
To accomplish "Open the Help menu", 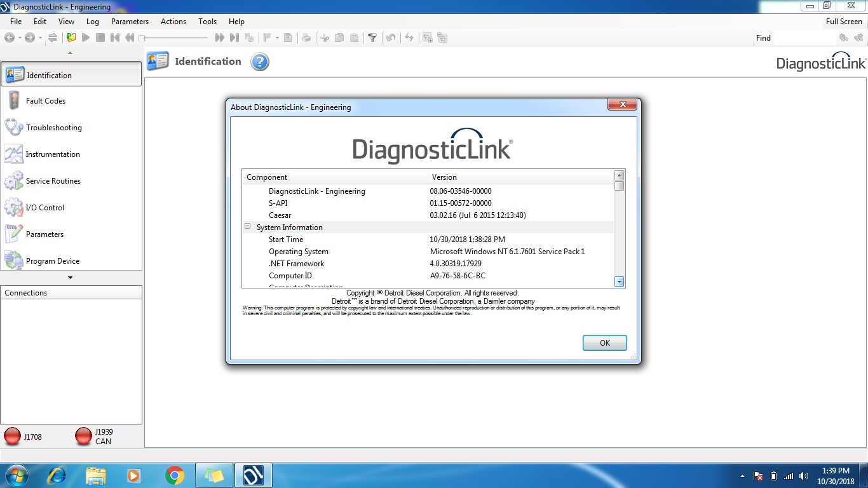I will (236, 21).
